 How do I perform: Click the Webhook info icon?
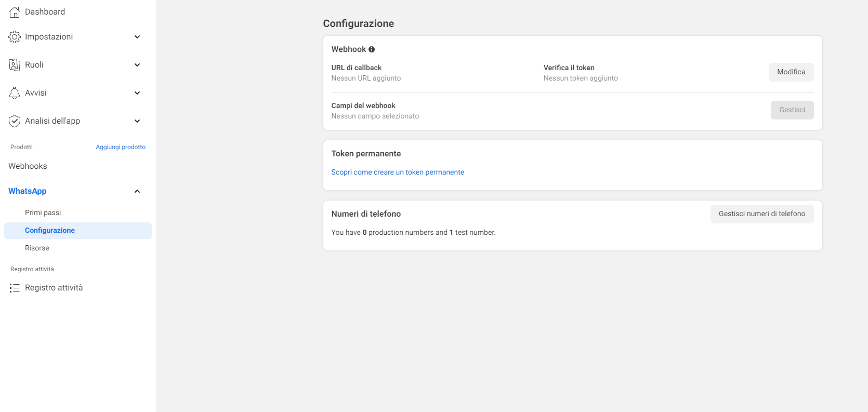coord(372,49)
